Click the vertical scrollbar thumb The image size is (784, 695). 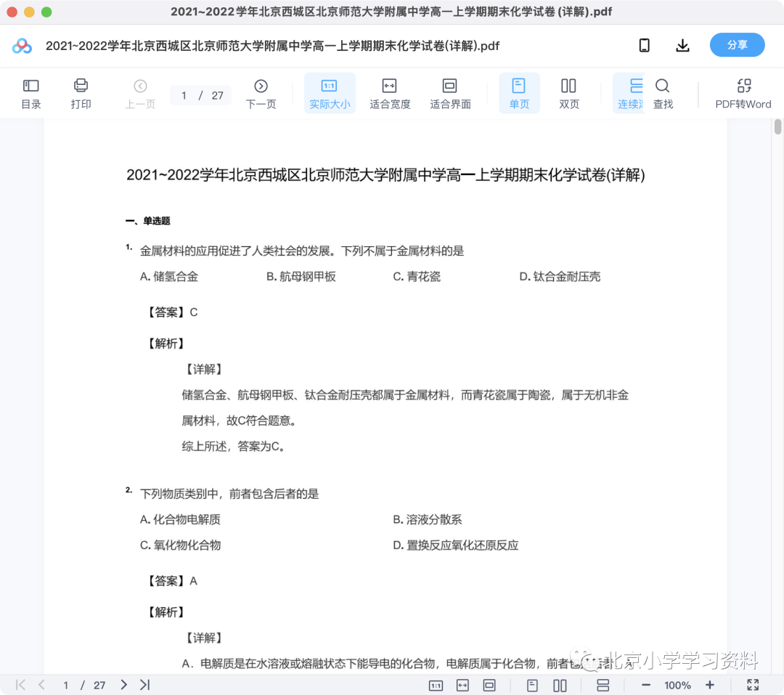point(777,126)
